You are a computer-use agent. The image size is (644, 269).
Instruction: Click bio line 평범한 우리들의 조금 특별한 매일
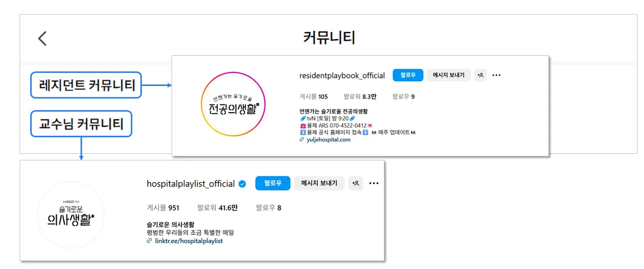(x=190, y=232)
